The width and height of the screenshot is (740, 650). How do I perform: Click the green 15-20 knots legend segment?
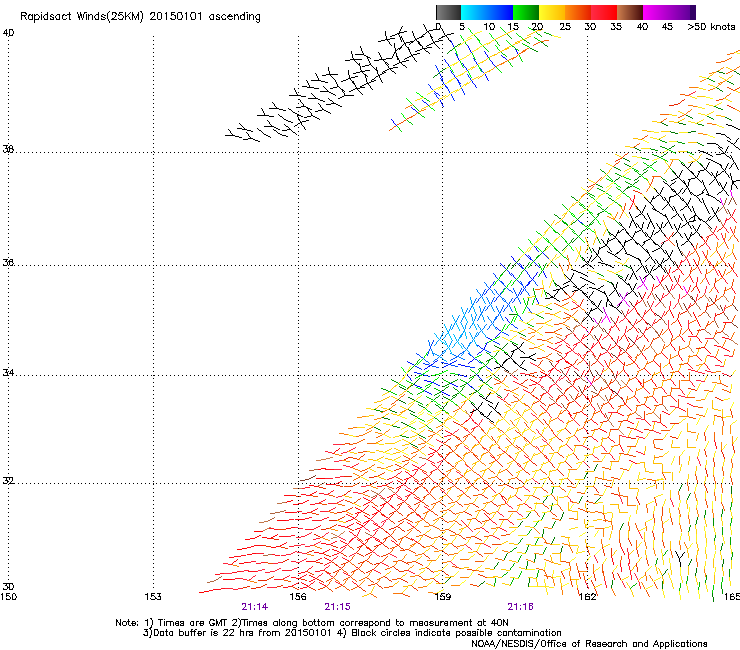(526, 12)
